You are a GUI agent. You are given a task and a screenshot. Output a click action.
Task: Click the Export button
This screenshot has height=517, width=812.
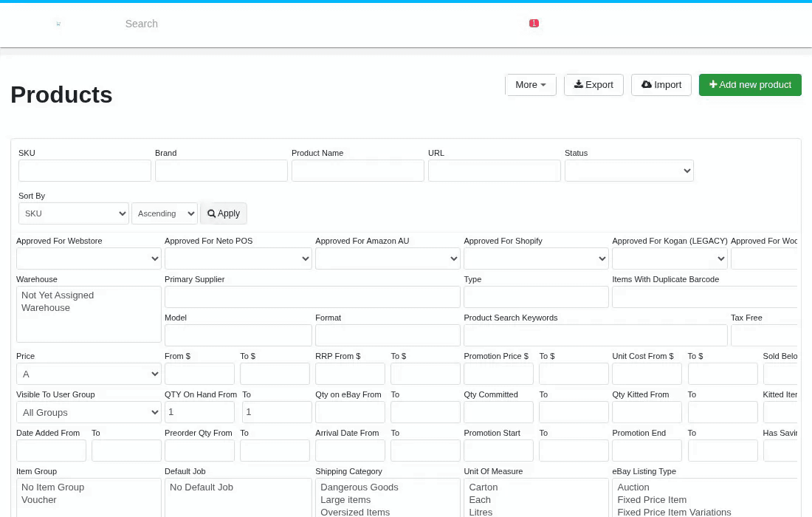pyautogui.click(x=593, y=85)
